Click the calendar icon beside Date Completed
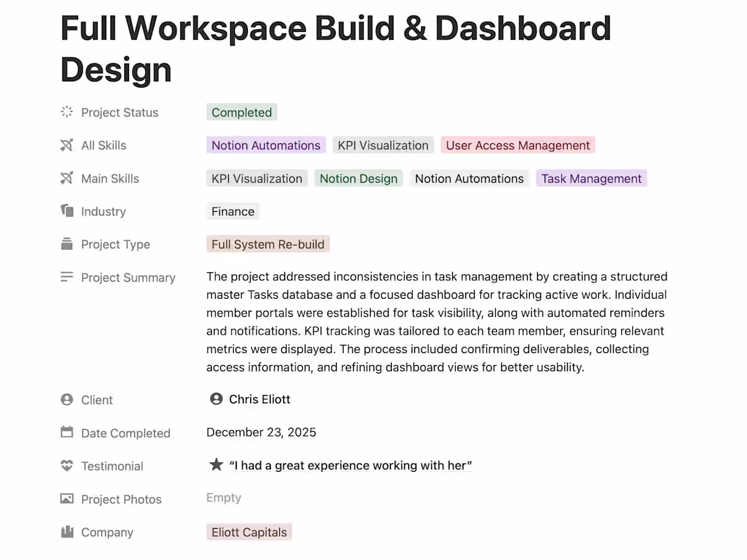Viewport: 747px width, 560px height. click(x=66, y=432)
